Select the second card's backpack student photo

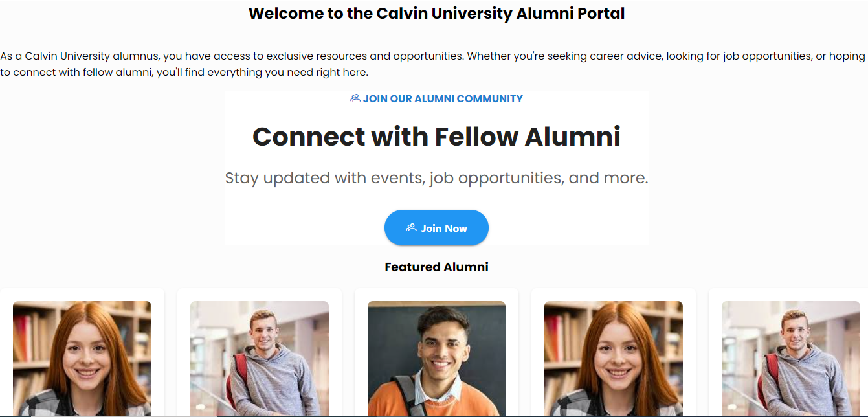(260, 358)
